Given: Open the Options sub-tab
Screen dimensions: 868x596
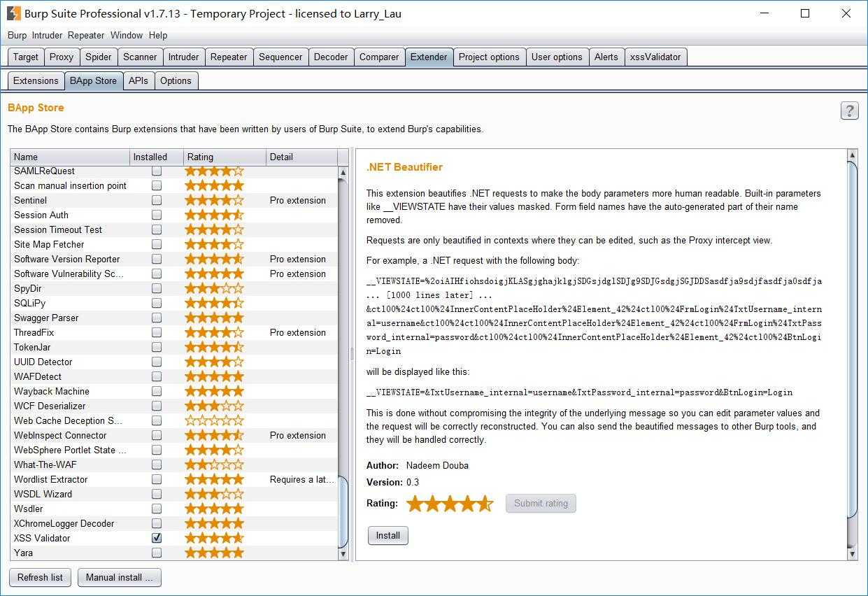Looking at the screenshot, I should pos(176,80).
